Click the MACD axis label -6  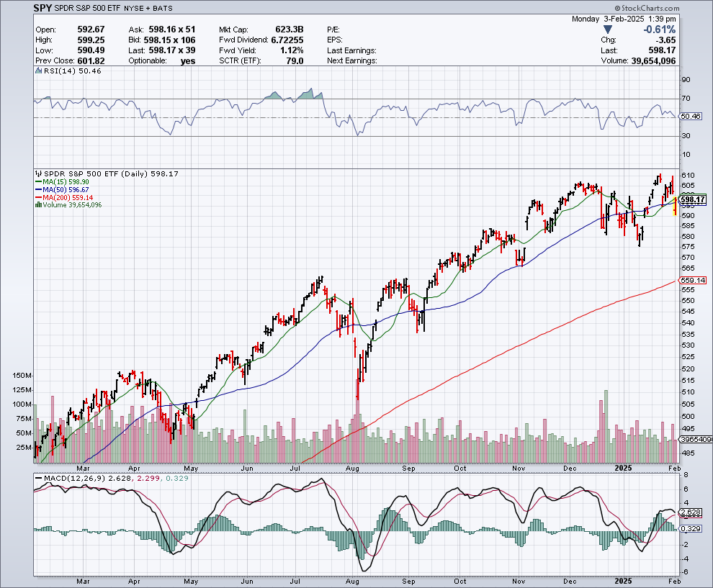click(x=685, y=571)
